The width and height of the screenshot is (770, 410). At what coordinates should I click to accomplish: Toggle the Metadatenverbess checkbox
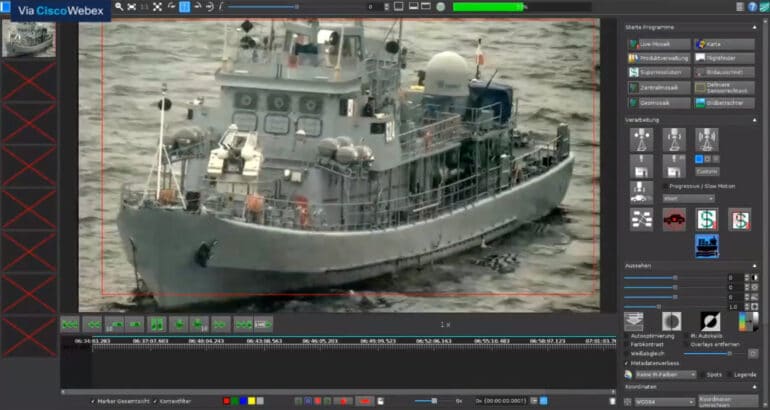tap(627, 363)
